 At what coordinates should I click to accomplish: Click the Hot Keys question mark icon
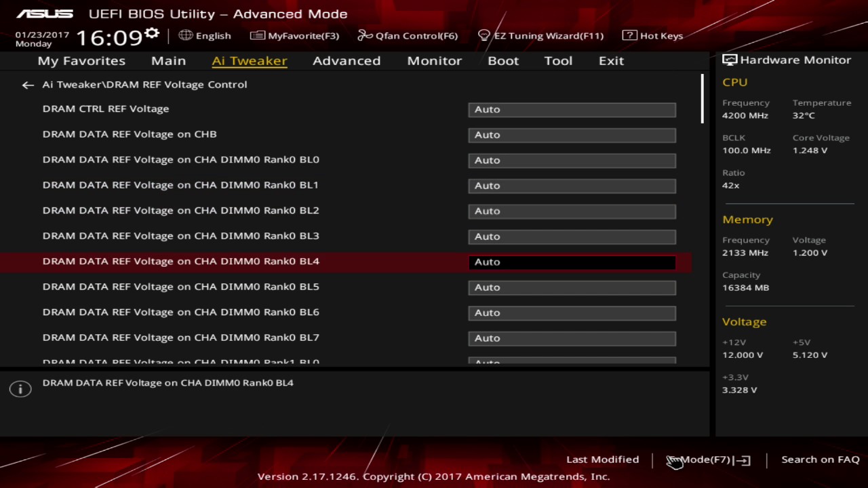[x=629, y=35]
